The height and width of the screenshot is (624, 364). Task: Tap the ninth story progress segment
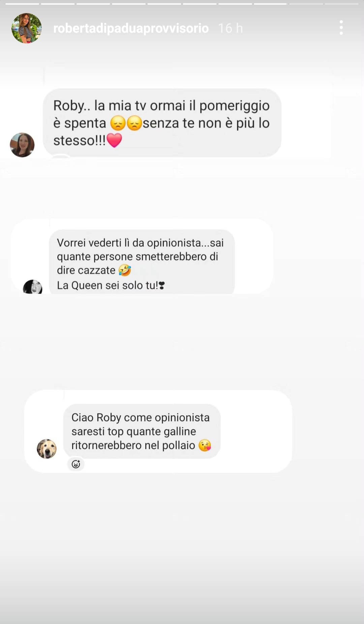[306, 4]
